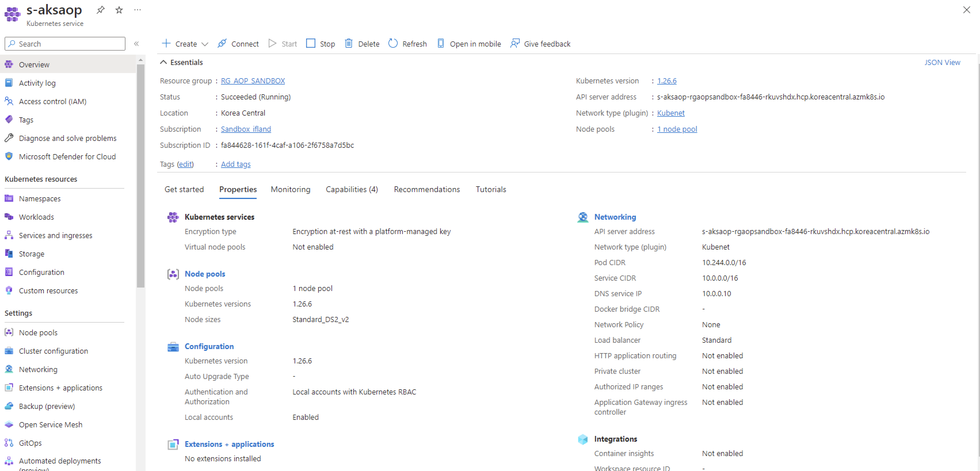This screenshot has width=980, height=471.
Task: Mark s-aksaop as favorite with star
Action: (119, 10)
